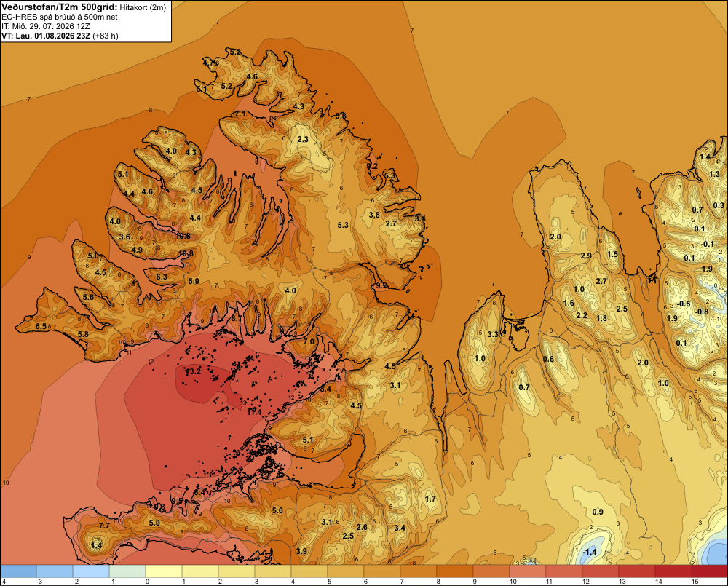Viewport: 728px width, 586px height.
Task: Click the -1.4 value on the glacier
Action: [589, 552]
